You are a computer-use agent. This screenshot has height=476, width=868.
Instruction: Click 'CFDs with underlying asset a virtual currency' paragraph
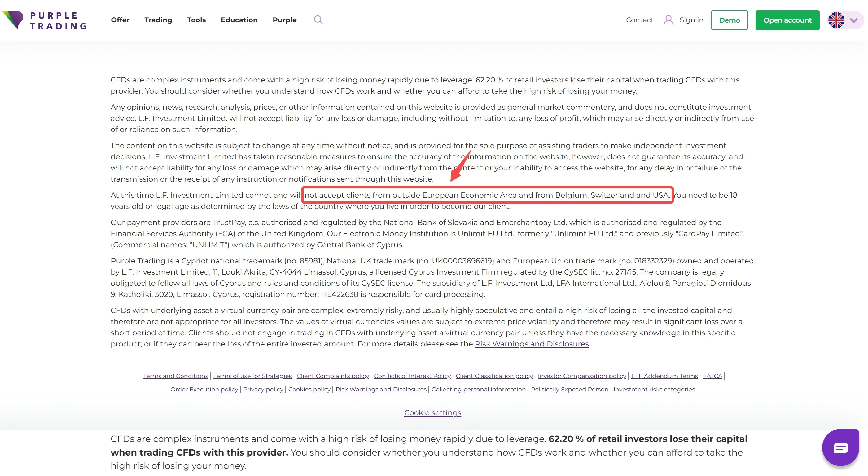coord(427,327)
